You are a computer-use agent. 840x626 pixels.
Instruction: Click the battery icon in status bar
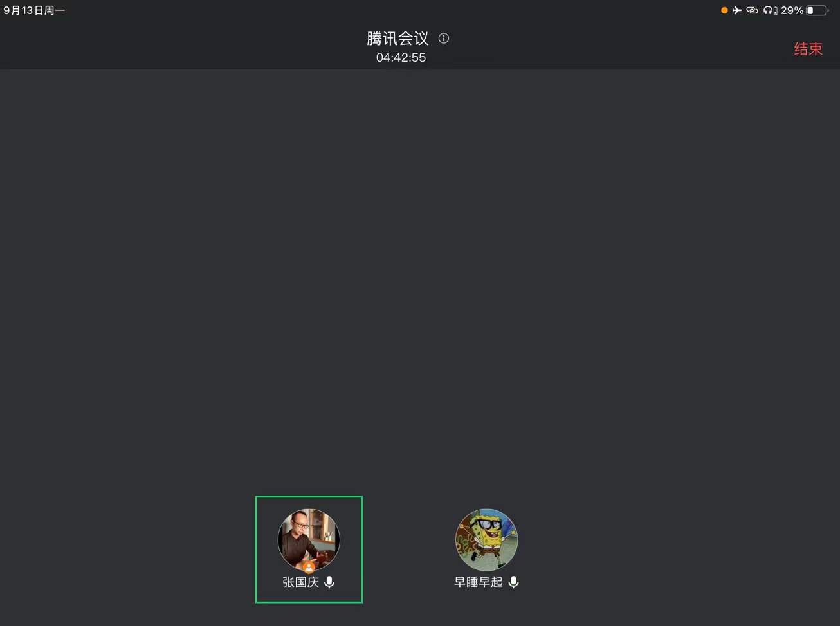[x=817, y=10]
